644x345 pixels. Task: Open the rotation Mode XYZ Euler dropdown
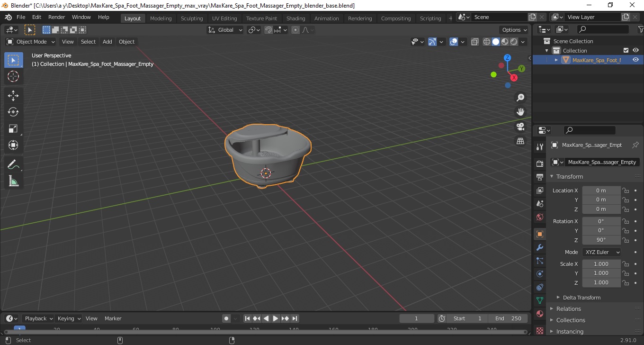[x=601, y=252]
